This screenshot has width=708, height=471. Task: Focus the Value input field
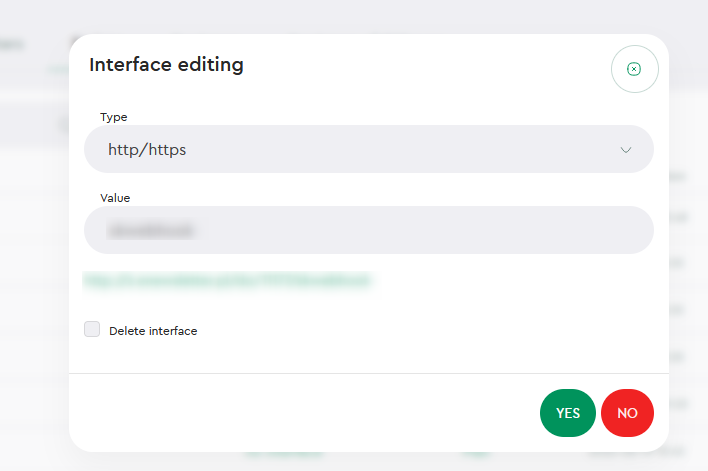coord(368,230)
